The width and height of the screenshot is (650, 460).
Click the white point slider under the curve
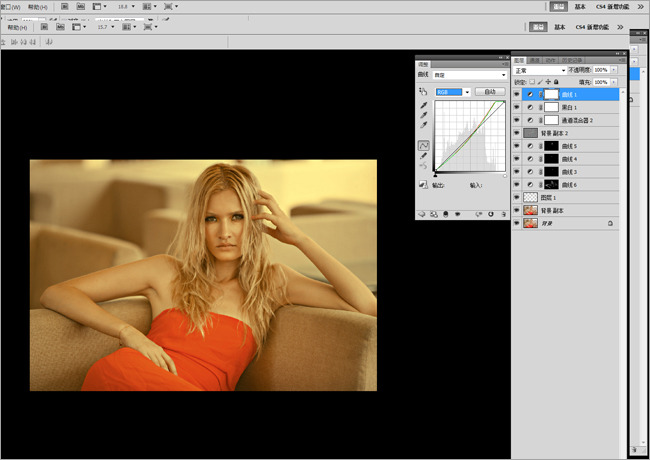(505, 176)
